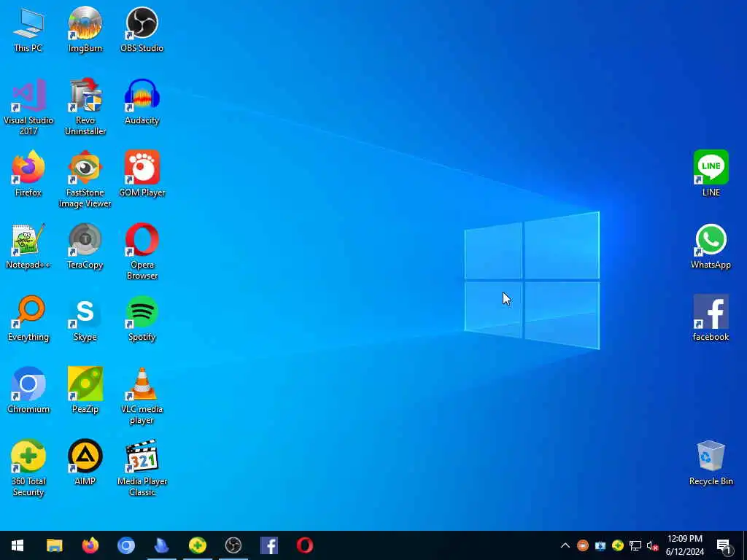
Task: Select the GOM Player shortcut
Action: [142, 174]
